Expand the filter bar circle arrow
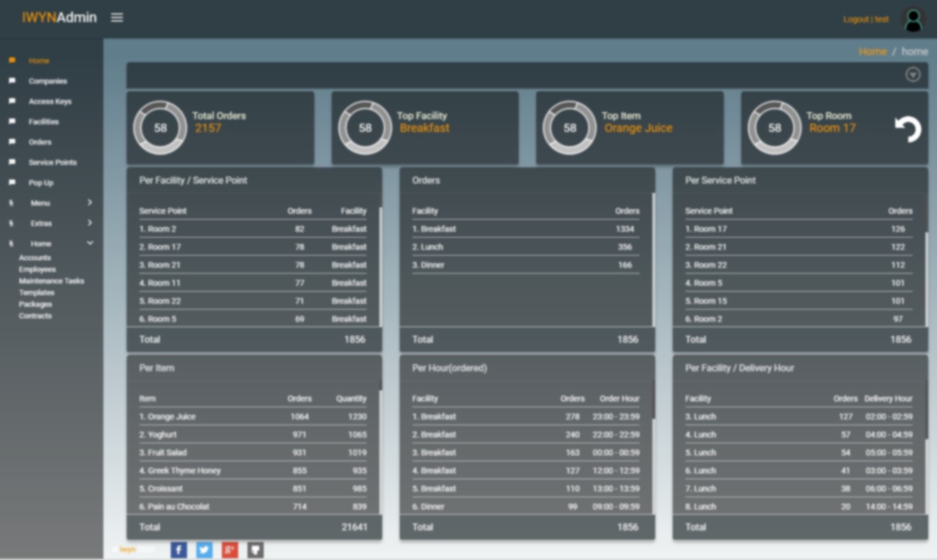937x560 pixels. [913, 75]
